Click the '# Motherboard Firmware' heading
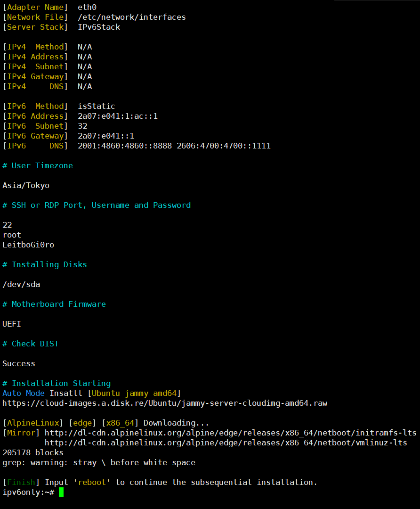 54,304
